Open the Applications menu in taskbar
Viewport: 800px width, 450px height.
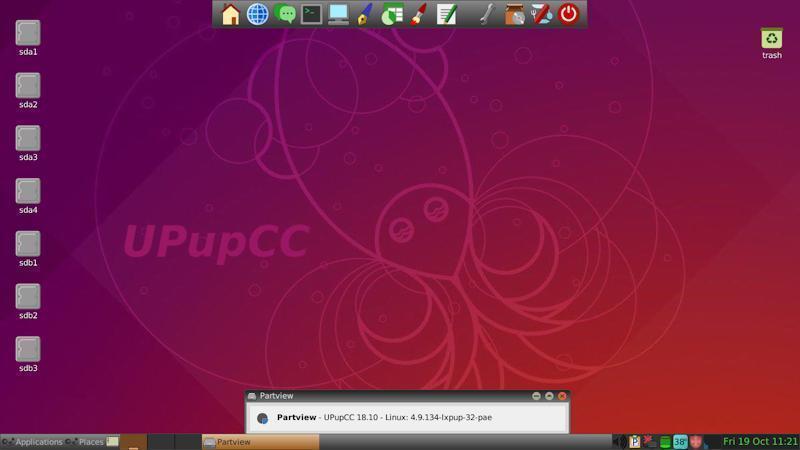point(33,442)
